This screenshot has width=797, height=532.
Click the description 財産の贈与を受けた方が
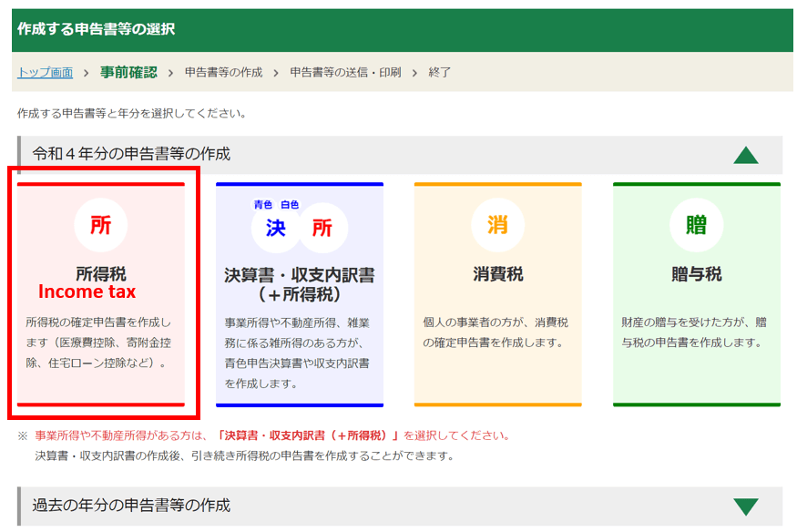[x=694, y=332]
